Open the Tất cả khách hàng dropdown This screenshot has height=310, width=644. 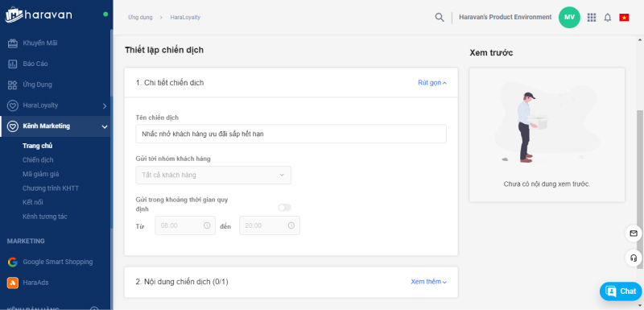(x=213, y=175)
